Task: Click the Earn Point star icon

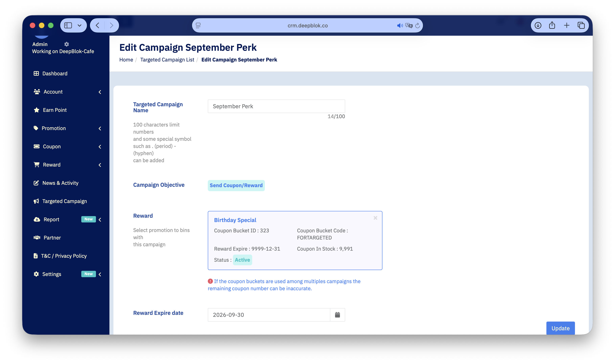Action: pyautogui.click(x=36, y=110)
